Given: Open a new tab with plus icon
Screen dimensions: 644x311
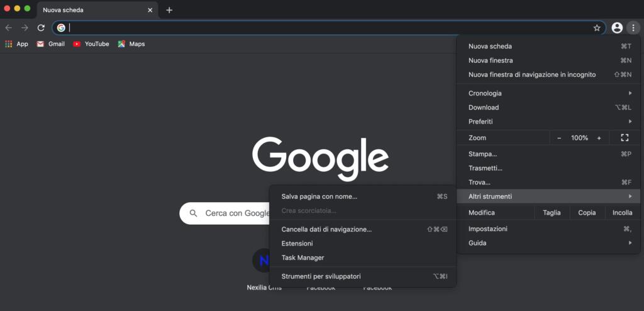Looking at the screenshot, I should (x=169, y=10).
